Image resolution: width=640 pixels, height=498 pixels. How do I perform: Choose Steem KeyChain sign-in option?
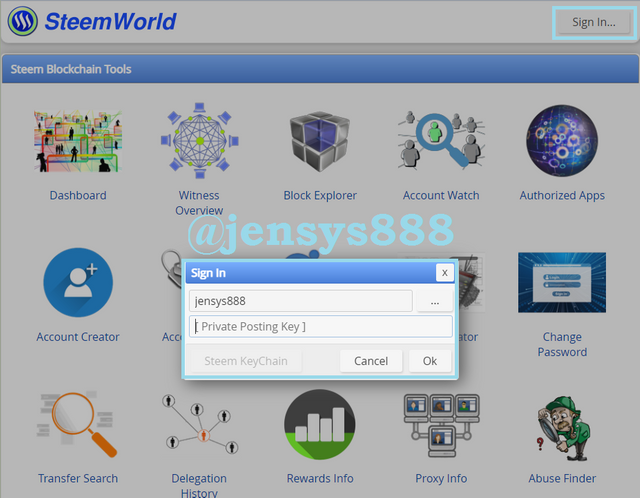point(246,361)
